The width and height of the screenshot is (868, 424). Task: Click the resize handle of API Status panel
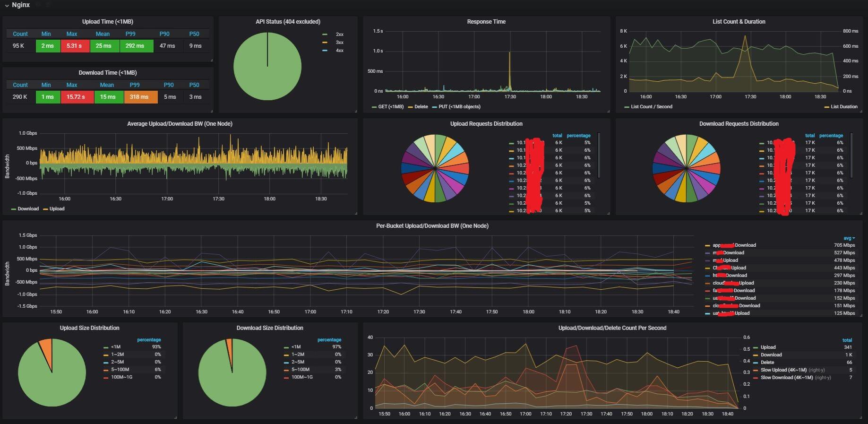click(356, 111)
